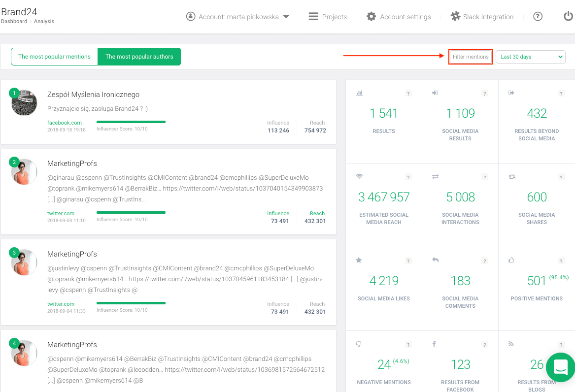The width and height of the screenshot is (575, 392).
Task: Click the MarketingProfs avatar in mention 4
Action: tap(24, 353)
